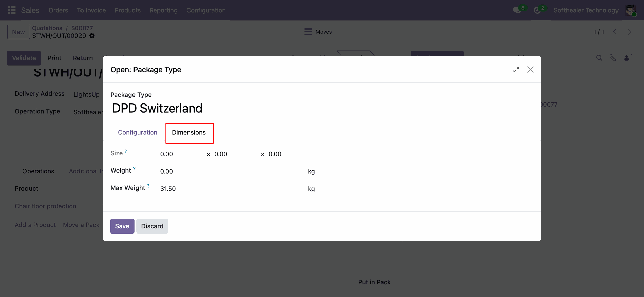Click the Size help question mark
The height and width of the screenshot is (297, 644).
click(126, 151)
